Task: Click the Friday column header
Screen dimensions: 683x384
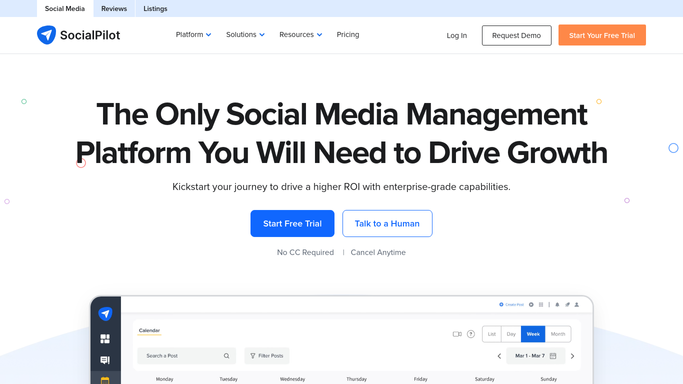Action: pyautogui.click(x=420, y=379)
